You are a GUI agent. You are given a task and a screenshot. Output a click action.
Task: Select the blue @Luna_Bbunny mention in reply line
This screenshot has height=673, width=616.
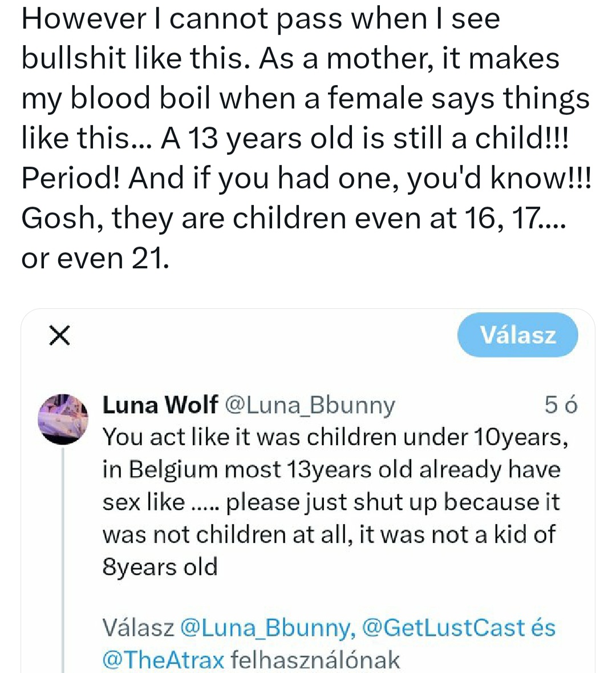(x=266, y=627)
